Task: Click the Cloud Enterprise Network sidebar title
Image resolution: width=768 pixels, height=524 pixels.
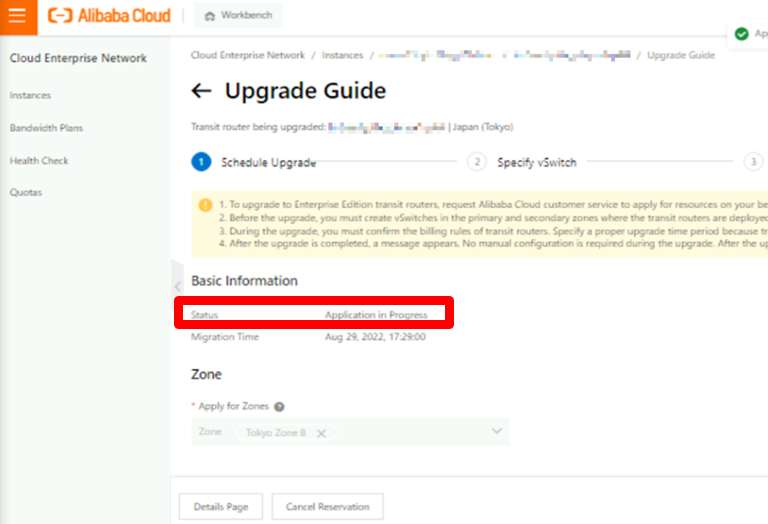Action: click(x=78, y=58)
